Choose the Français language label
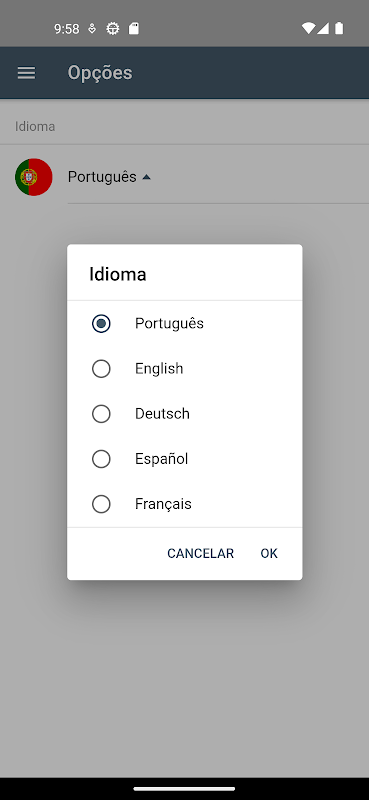 click(163, 504)
